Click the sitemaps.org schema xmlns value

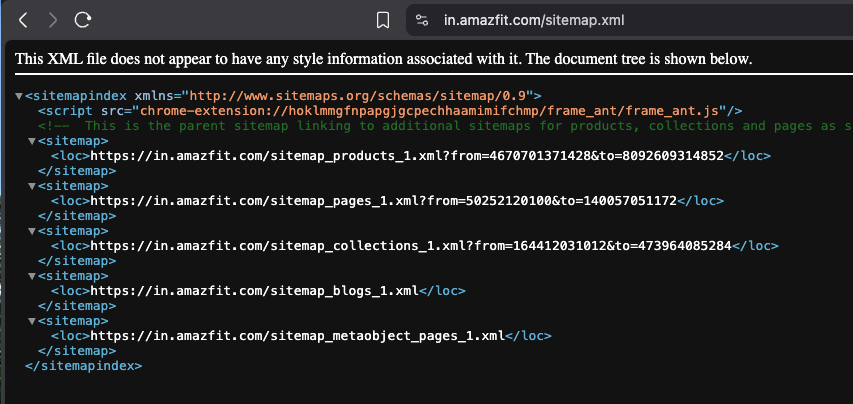(357, 96)
